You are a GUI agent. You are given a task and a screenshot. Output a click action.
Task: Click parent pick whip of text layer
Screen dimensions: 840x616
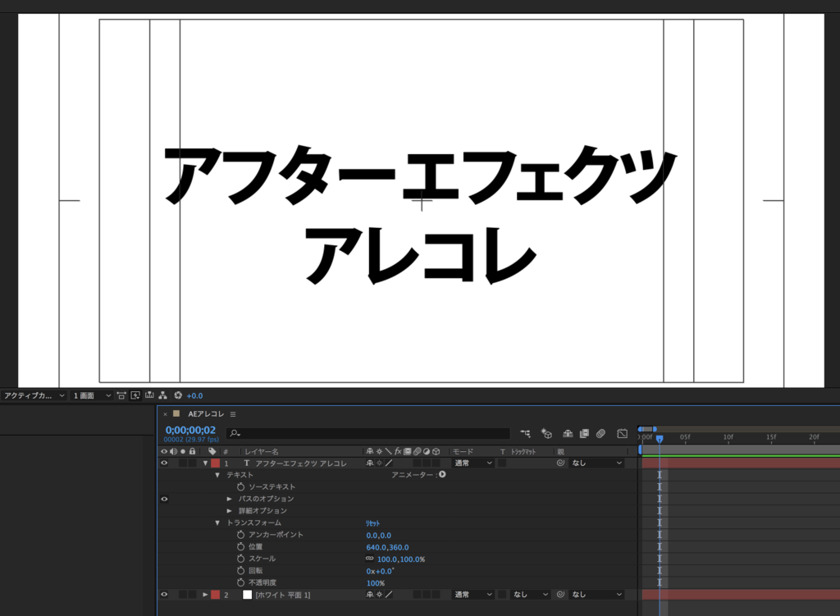point(560,463)
